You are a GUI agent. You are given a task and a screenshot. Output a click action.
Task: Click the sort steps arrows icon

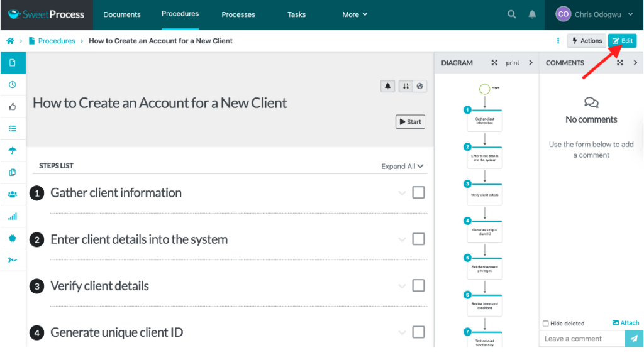point(406,86)
